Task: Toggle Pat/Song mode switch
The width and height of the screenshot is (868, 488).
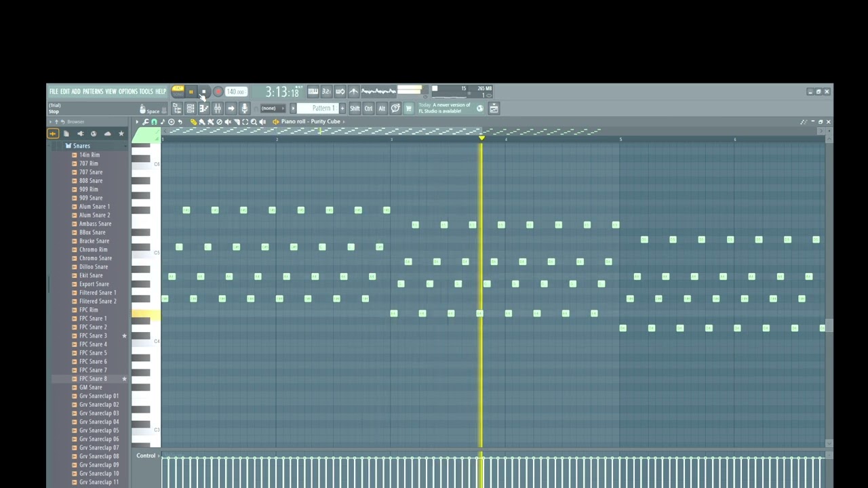Action: tap(178, 91)
